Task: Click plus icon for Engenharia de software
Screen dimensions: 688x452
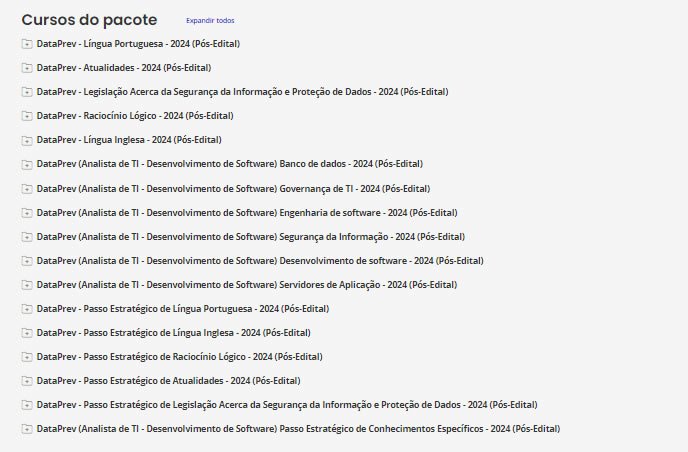Action: click(x=27, y=212)
